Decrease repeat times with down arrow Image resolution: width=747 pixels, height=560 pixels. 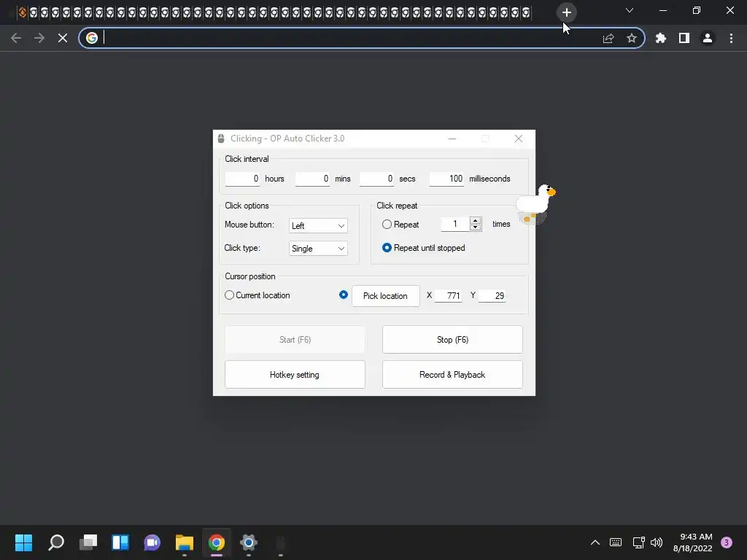[x=476, y=227]
